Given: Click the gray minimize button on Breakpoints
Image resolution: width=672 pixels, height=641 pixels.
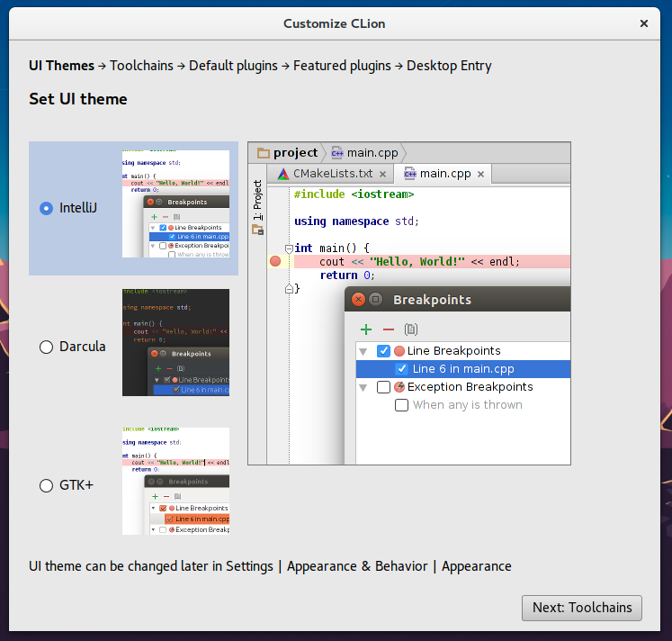Looking at the screenshot, I should (x=375, y=299).
